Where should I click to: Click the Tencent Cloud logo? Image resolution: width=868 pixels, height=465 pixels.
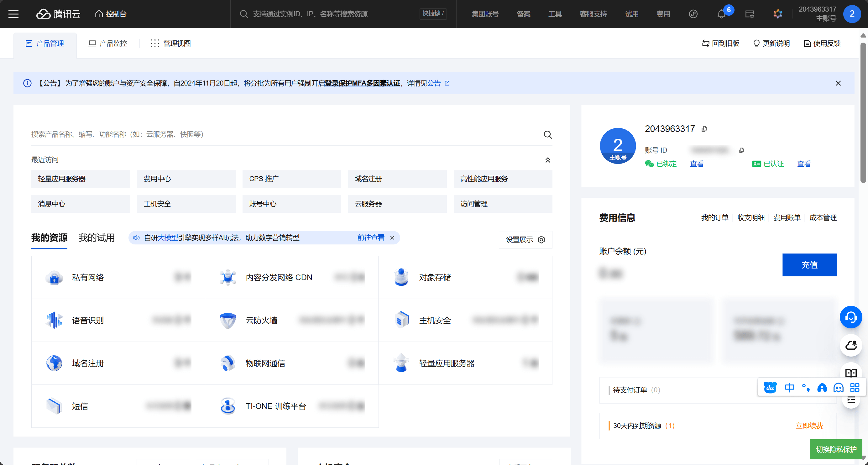tap(58, 14)
